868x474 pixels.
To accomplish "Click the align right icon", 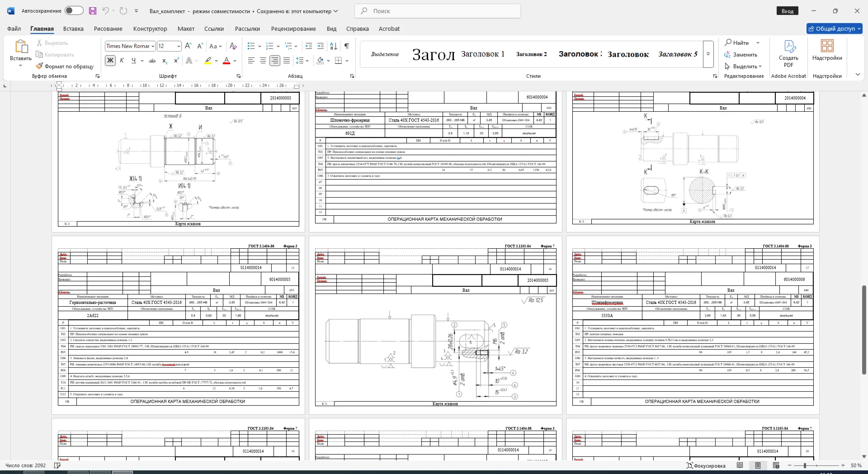I will pyautogui.click(x=275, y=61).
